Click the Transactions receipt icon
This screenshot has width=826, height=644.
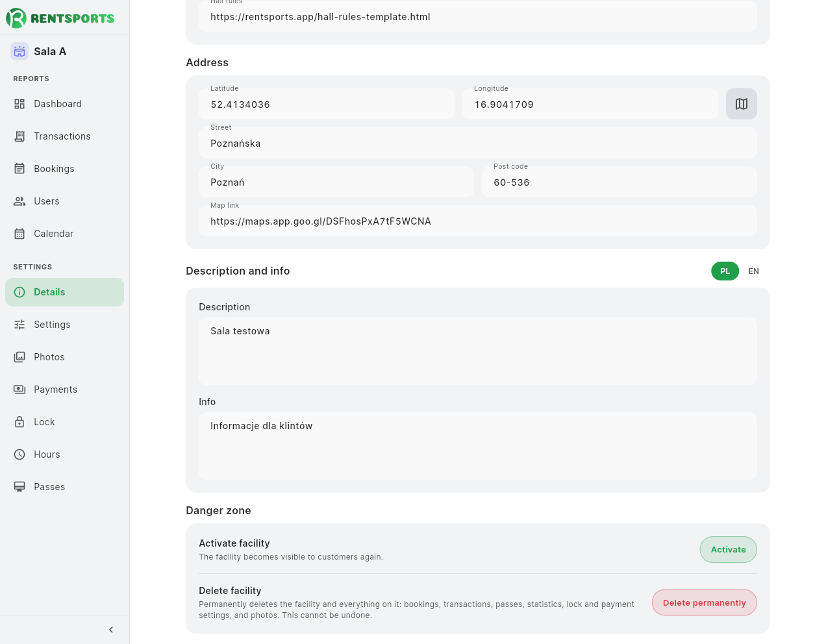[x=19, y=136]
